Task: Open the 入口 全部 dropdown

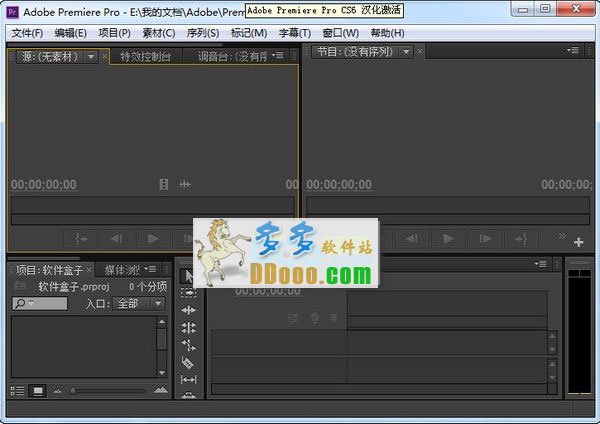Action: pos(139,304)
